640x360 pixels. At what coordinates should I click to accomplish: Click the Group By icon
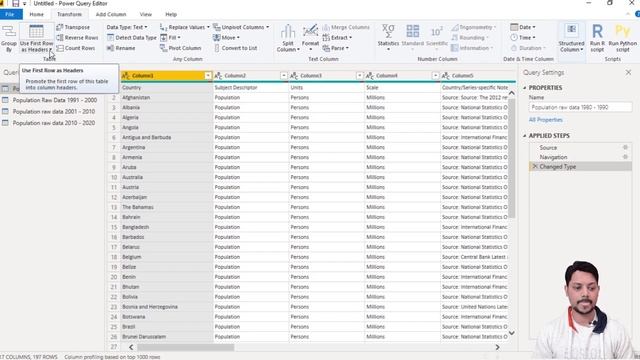(9, 38)
